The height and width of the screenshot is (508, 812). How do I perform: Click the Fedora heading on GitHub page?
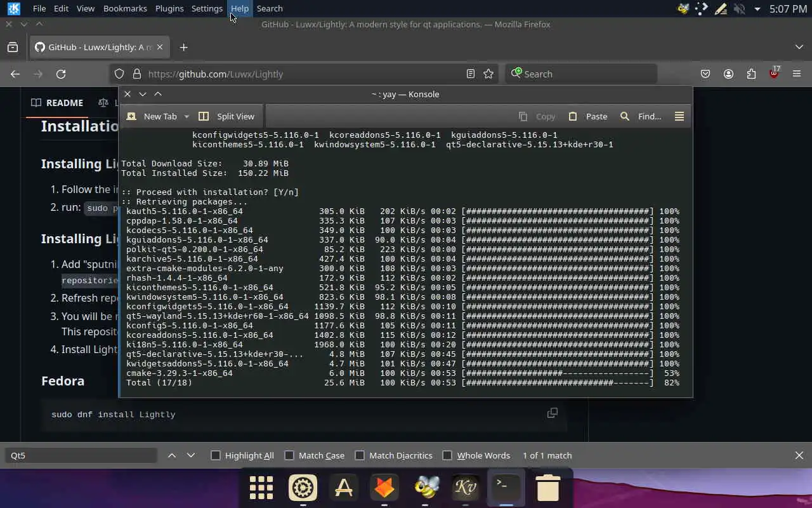coord(63,380)
